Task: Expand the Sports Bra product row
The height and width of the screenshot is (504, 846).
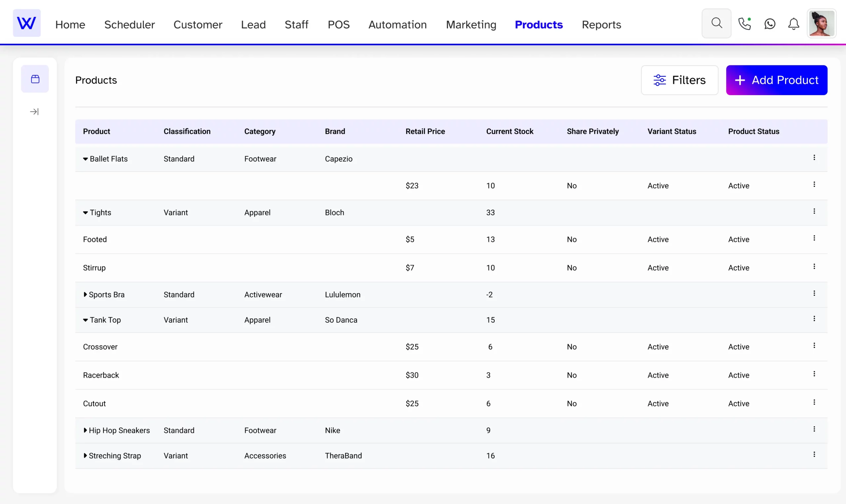Action: (x=85, y=294)
